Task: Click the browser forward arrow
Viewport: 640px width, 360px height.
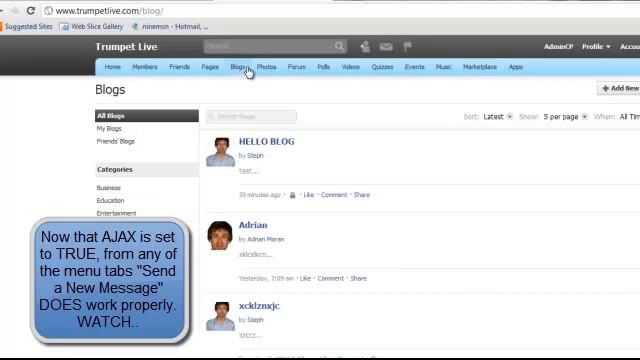Action: (x=15, y=11)
